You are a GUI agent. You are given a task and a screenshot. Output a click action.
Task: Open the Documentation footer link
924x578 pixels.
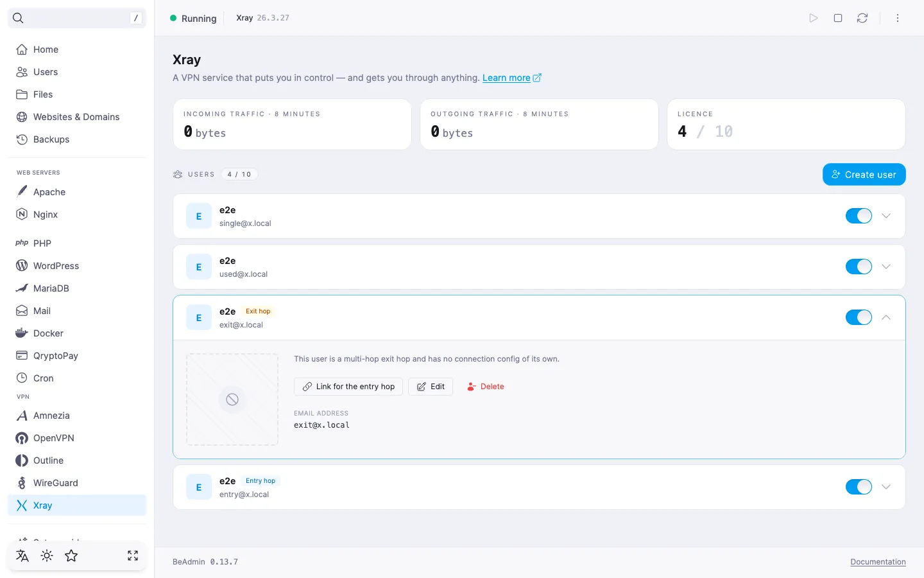[x=878, y=562]
